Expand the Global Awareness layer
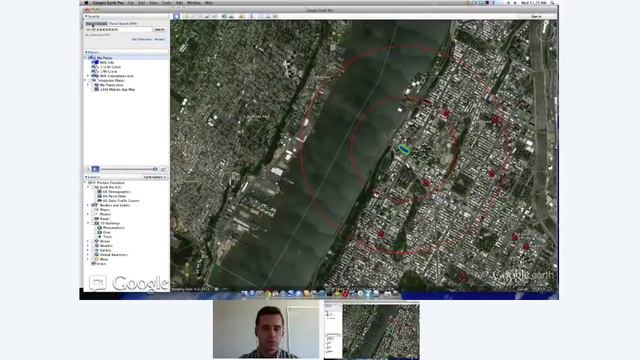 click(x=88, y=255)
